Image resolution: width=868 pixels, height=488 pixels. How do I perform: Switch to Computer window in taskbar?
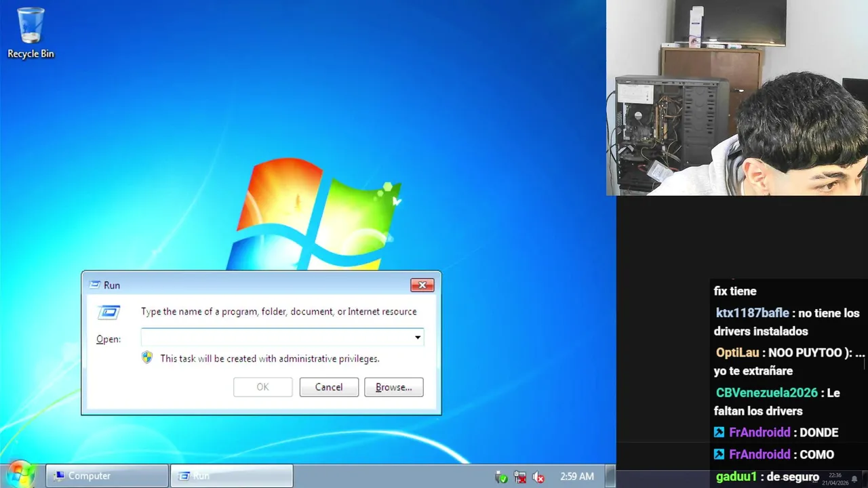[107, 476]
